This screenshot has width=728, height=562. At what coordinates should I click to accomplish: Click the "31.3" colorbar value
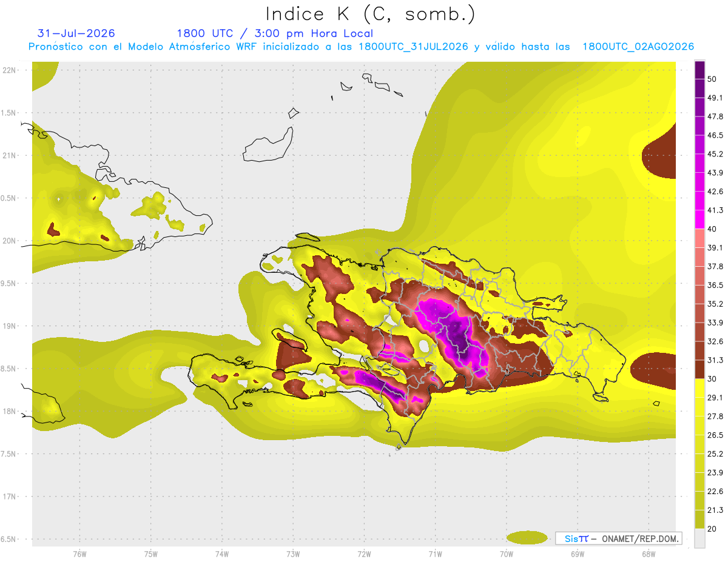pos(715,360)
